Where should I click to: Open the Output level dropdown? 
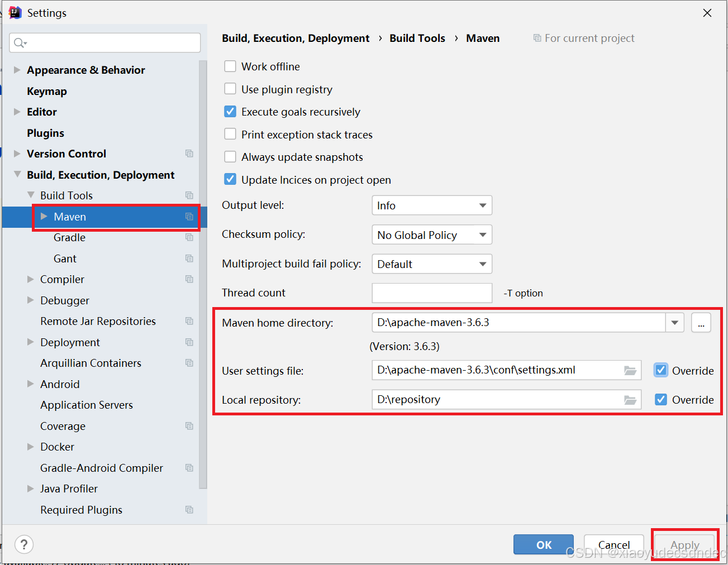[432, 205]
